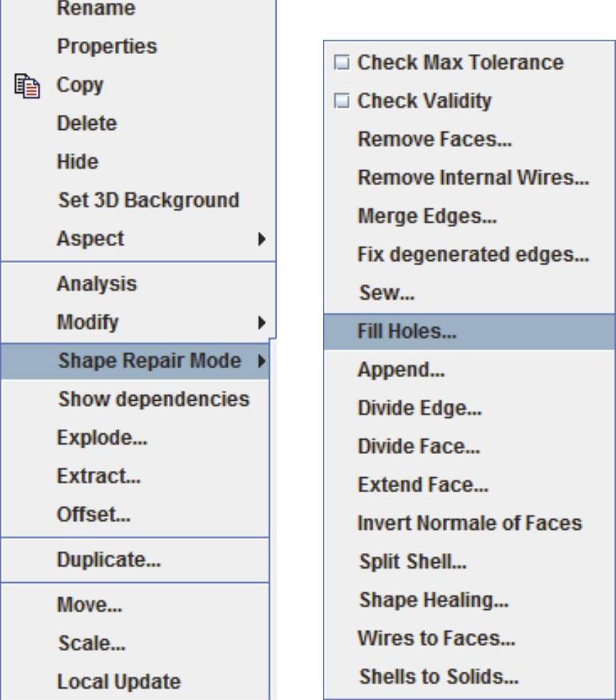Viewport: 616px width, 700px height.
Task: Choose Fix degenerated edges... option
Action: pyautogui.click(x=473, y=255)
